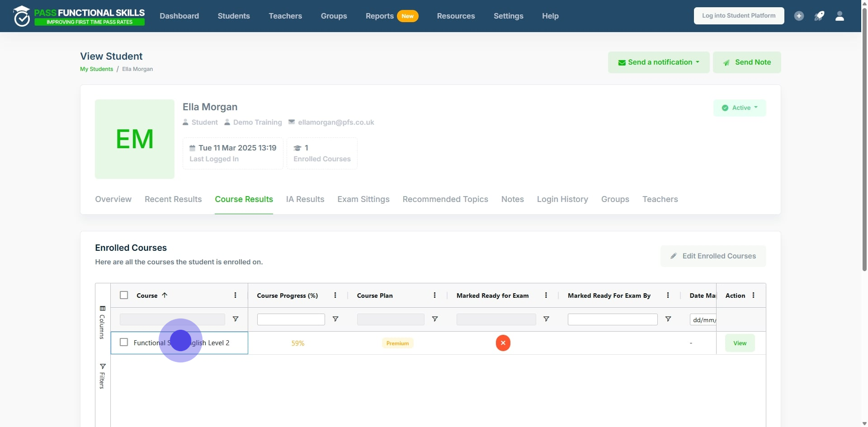
Task: Click the Edit Enrolled Courses button
Action: click(713, 256)
